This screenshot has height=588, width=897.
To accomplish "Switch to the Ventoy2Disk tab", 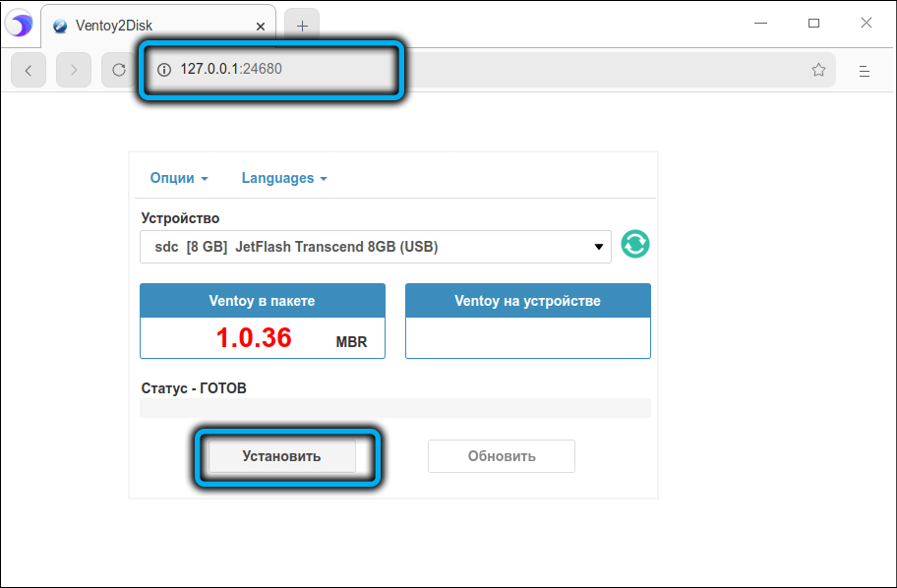I will tap(148, 26).
